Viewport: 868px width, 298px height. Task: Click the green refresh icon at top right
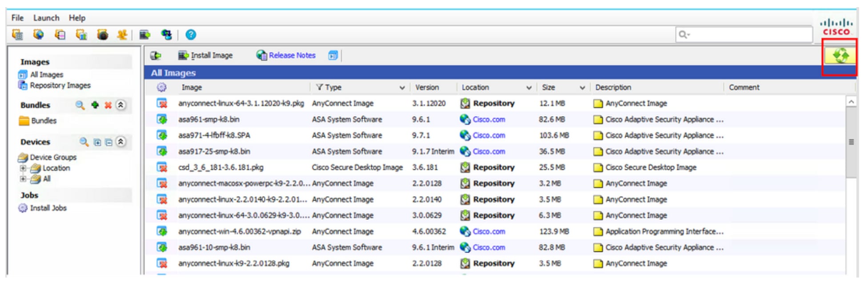tap(840, 56)
